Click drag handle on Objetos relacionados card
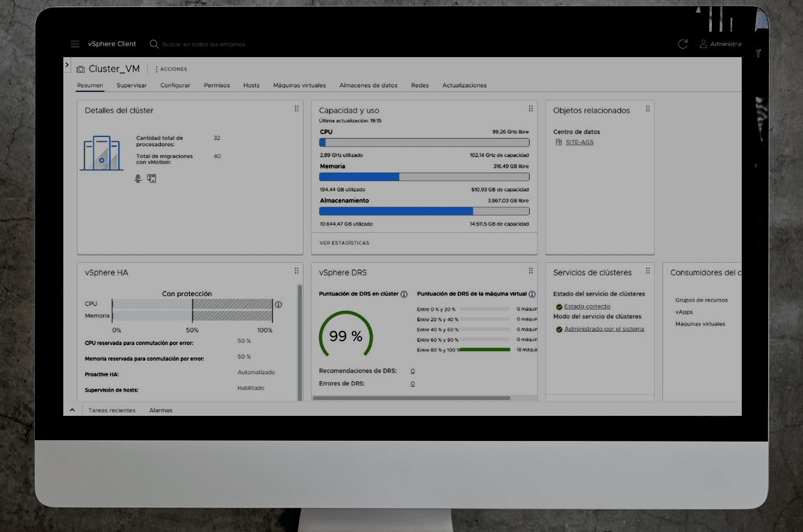This screenshot has width=803, height=532. point(648,108)
